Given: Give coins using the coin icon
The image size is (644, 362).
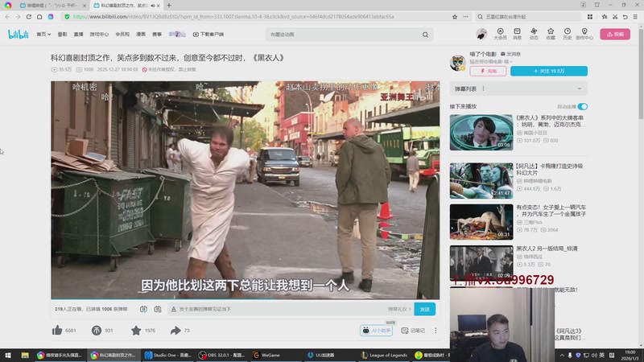Looking at the screenshot, I should coord(97,331).
